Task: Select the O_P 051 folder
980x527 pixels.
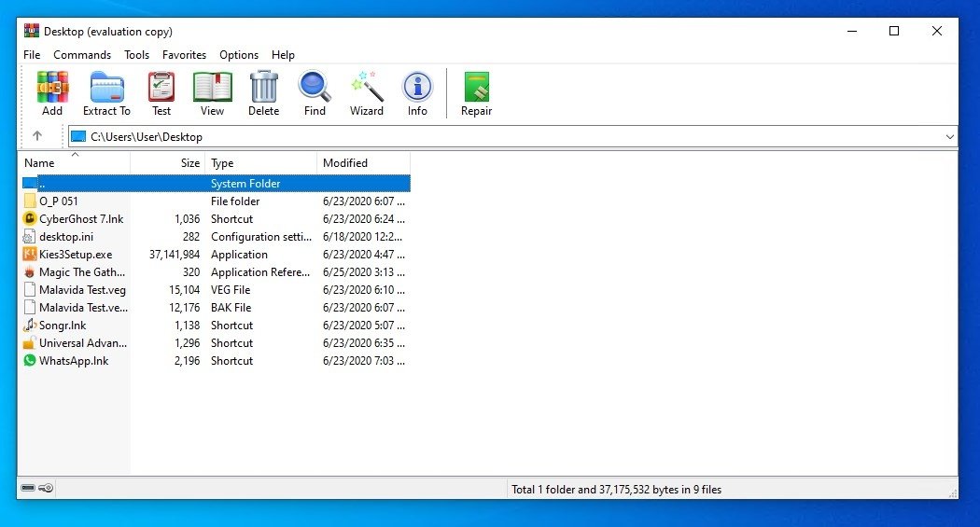Action: (x=59, y=201)
